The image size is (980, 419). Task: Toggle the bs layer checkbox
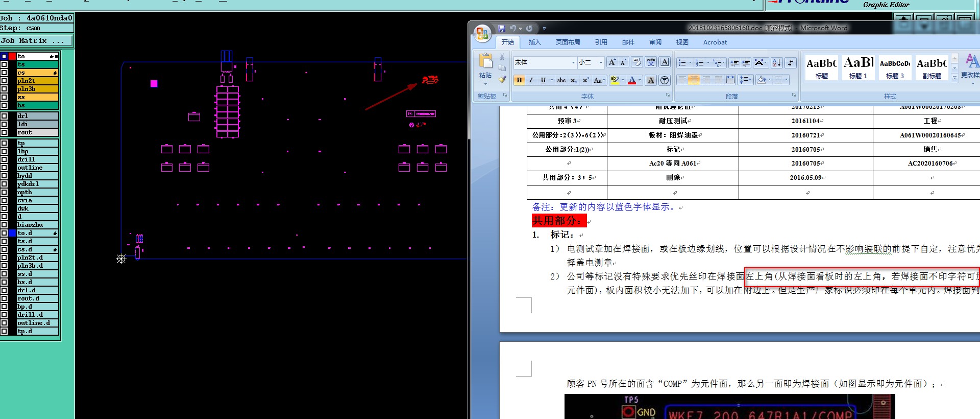click(x=4, y=105)
